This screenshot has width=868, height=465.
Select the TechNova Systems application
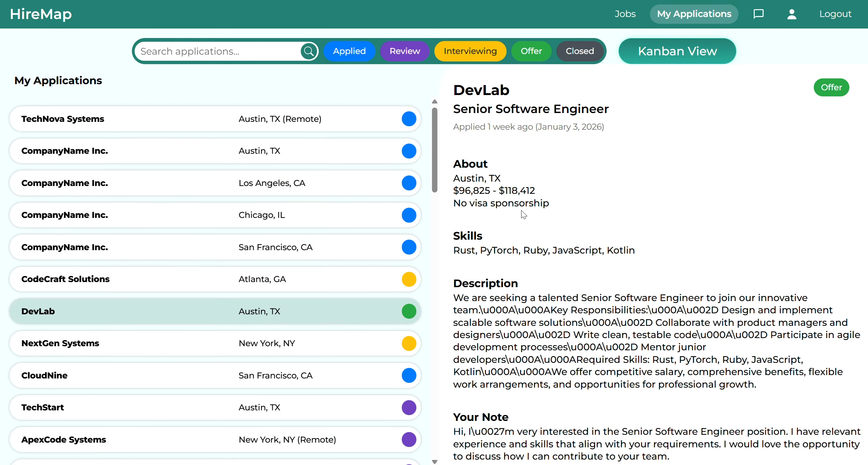pyautogui.click(x=215, y=119)
